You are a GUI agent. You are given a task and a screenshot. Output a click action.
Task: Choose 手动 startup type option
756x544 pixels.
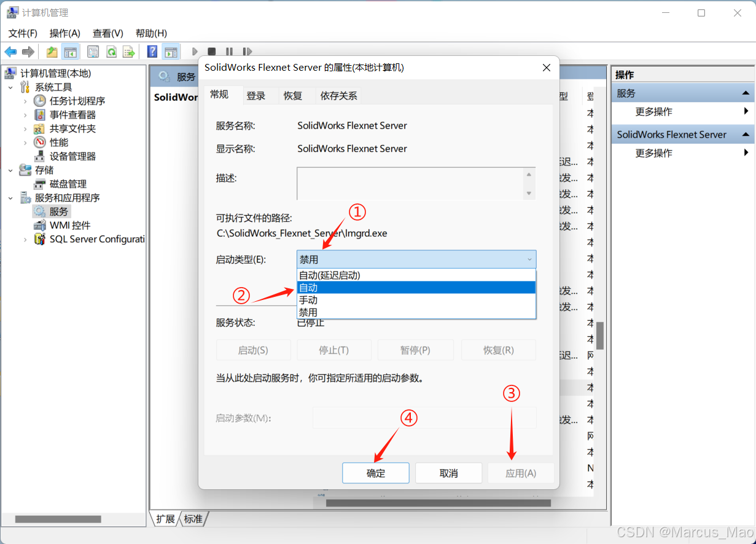416,300
